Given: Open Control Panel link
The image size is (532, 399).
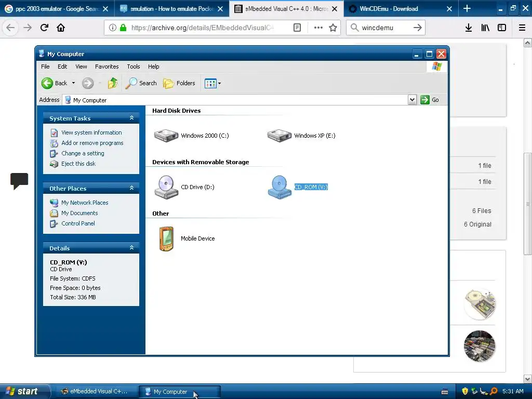Looking at the screenshot, I should click(x=78, y=223).
